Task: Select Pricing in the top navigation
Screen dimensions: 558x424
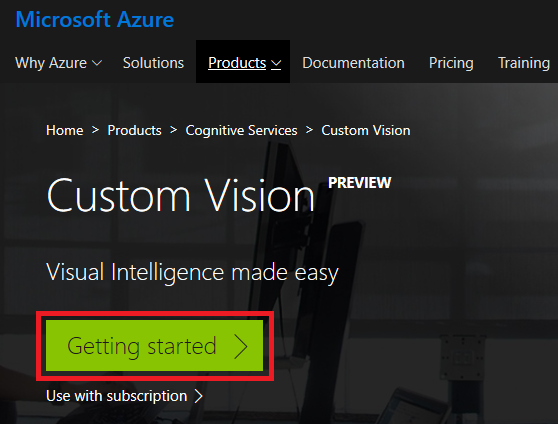Action: click(451, 63)
